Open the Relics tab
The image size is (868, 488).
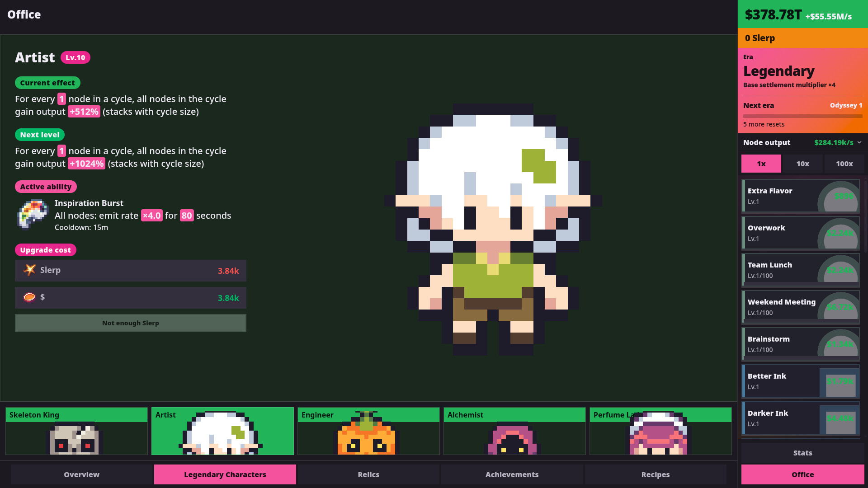(368, 474)
